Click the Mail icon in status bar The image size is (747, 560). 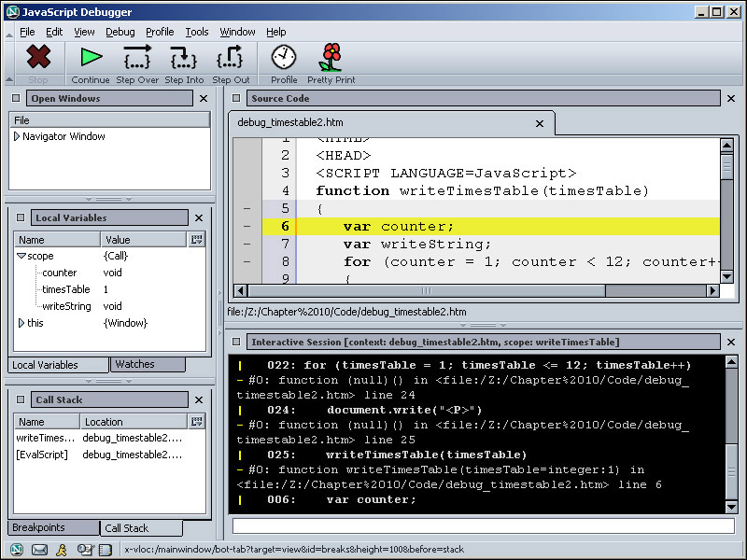pyautogui.click(x=39, y=550)
